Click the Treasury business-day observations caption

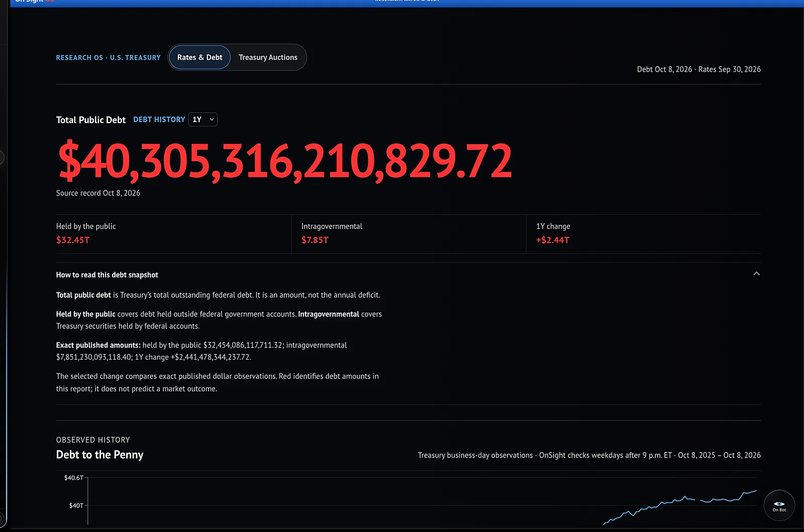tap(589, 455)
